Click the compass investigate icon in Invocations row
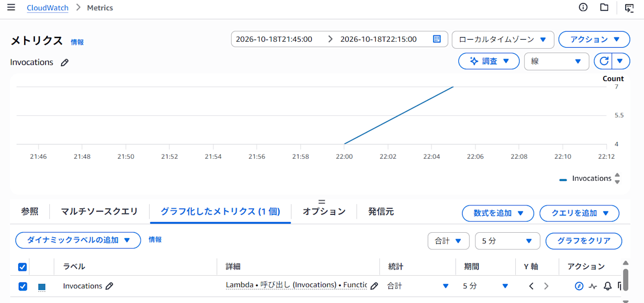Image resolution: width=644 pixels, height=303 pixels. pos(579,286)
